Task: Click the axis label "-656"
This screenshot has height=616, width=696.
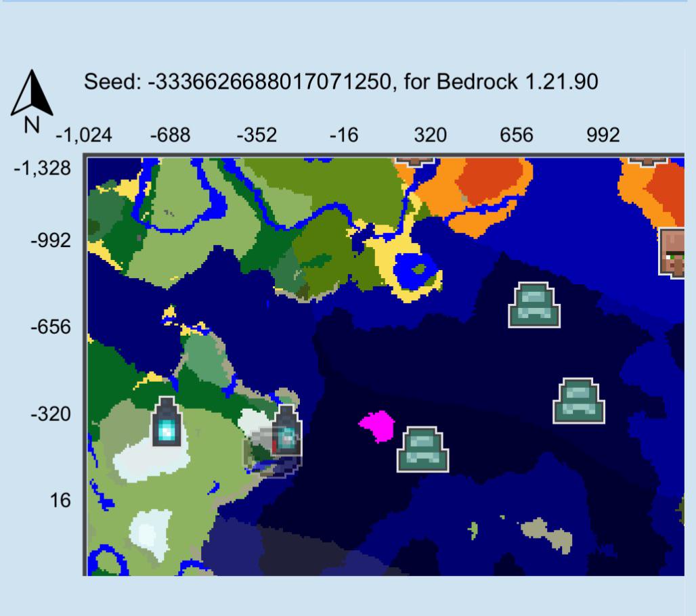Action: click(x=51, y=327)
